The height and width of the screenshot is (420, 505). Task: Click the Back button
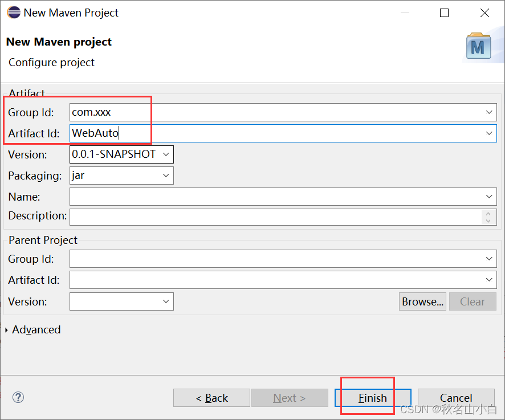211,397
